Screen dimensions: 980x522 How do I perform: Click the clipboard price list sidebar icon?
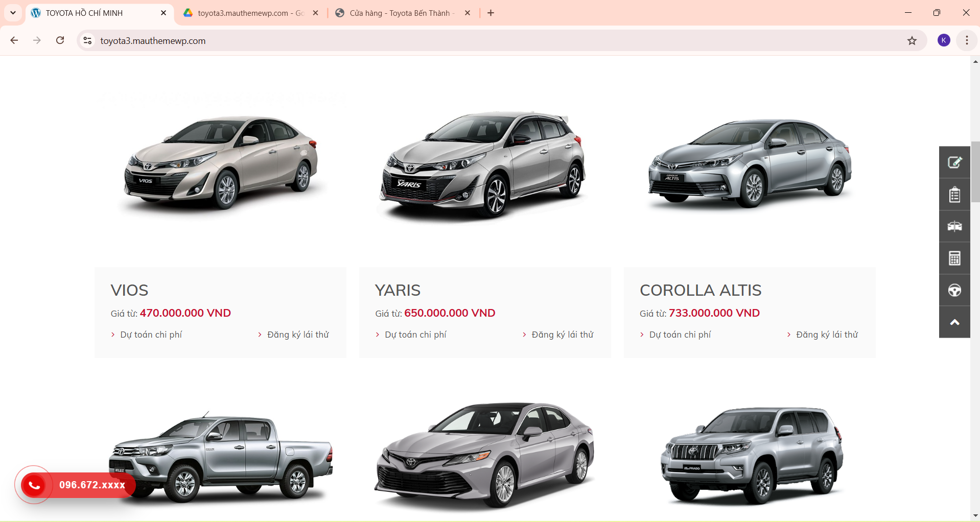(954, 195)
